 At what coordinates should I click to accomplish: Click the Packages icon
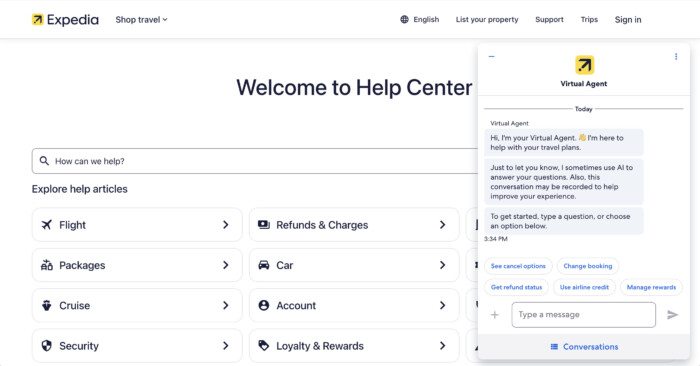coord(46,265)
